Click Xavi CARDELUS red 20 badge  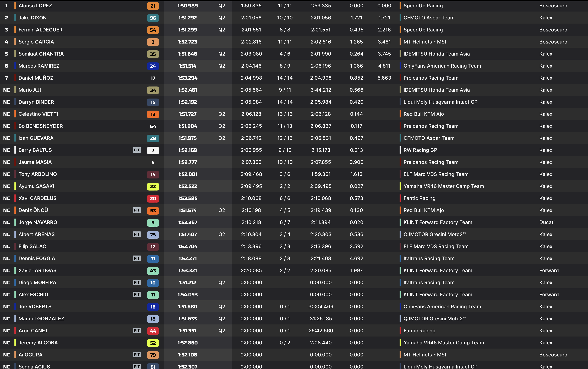[153, 198]
